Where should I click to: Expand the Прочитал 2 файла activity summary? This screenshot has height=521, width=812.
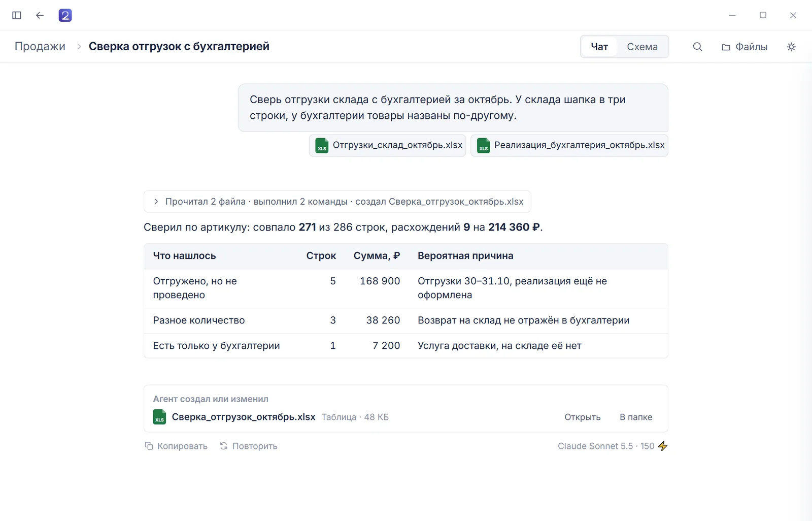pos(337,202)
